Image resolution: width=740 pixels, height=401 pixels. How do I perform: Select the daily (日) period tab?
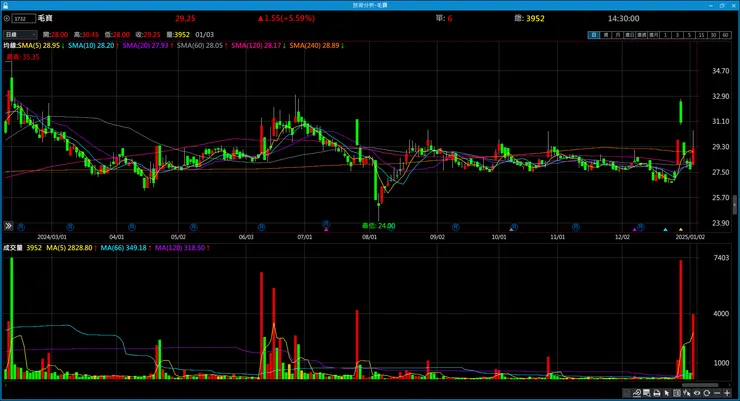594,35
